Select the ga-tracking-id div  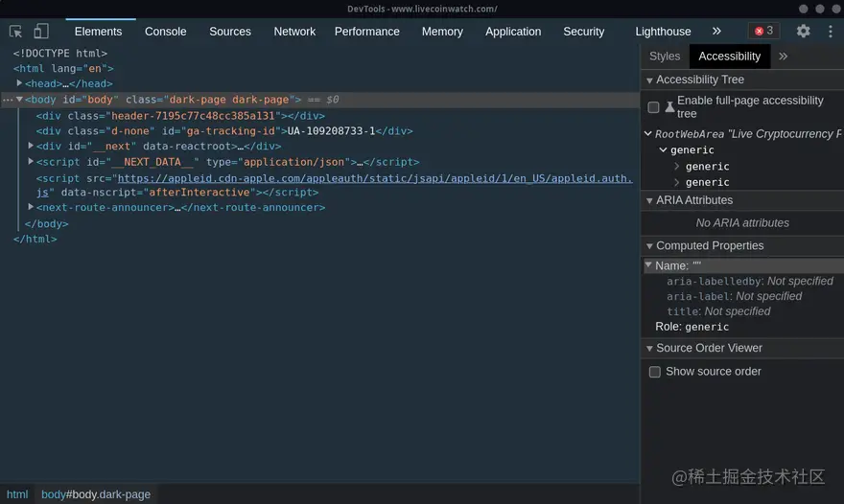(223, 130)
